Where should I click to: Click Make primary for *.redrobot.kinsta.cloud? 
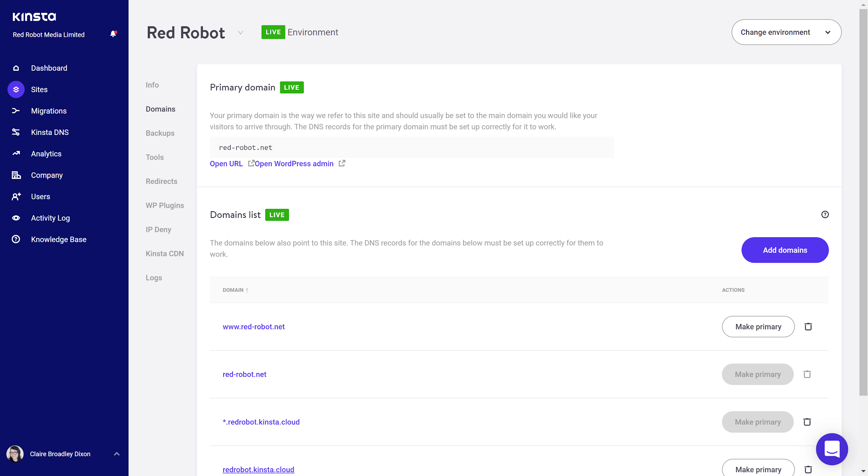click(758, 422)
